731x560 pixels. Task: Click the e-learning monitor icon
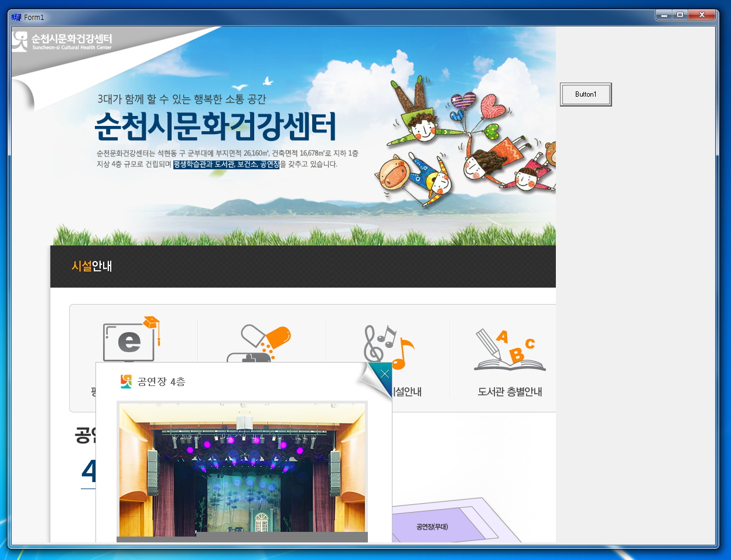click(x=131, y=342)
